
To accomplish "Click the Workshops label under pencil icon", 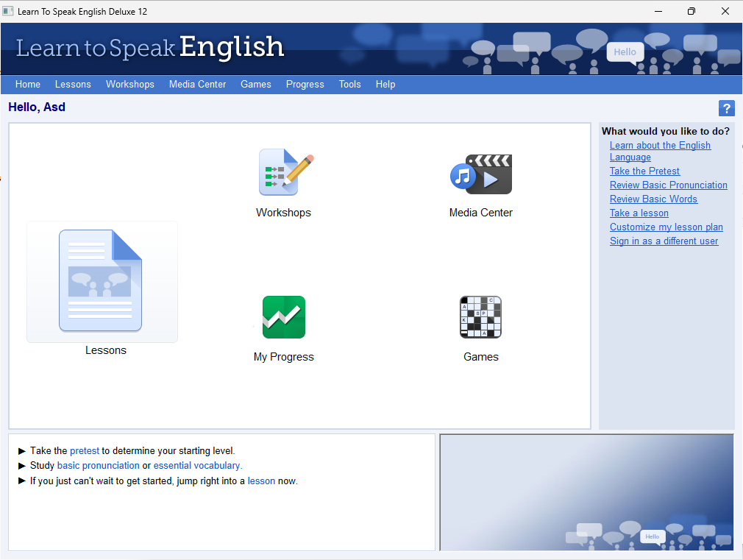I will point(283,213).
